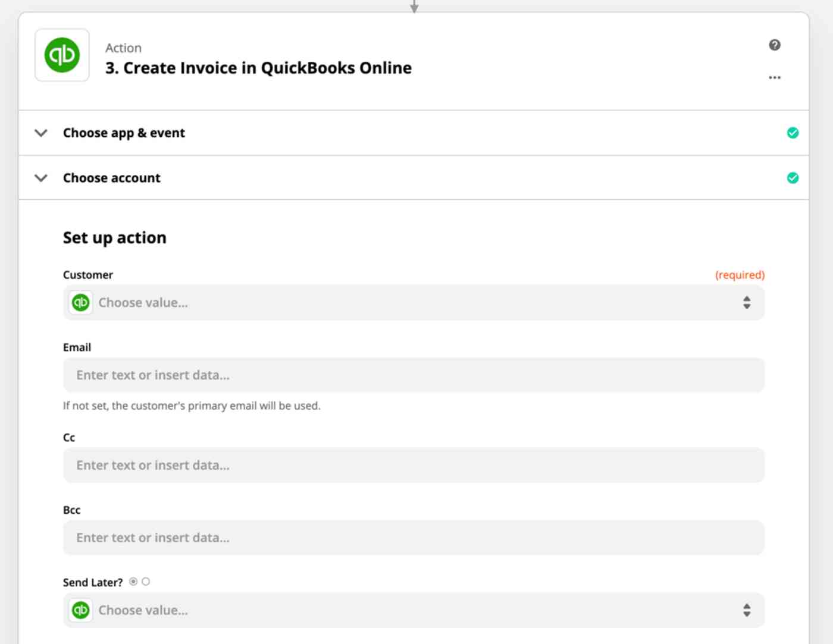Expand the Choose account chevron

click(41, 178)
